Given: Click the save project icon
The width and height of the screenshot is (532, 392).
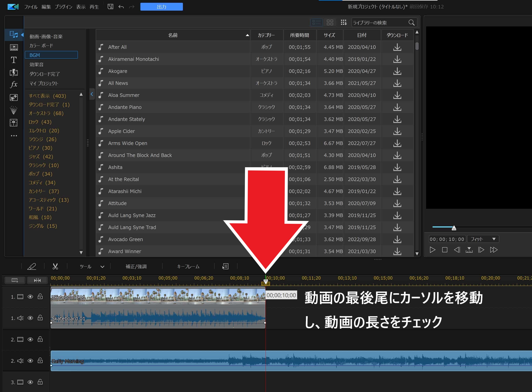Looking at the screenshot, I should (x=110, y=7).
